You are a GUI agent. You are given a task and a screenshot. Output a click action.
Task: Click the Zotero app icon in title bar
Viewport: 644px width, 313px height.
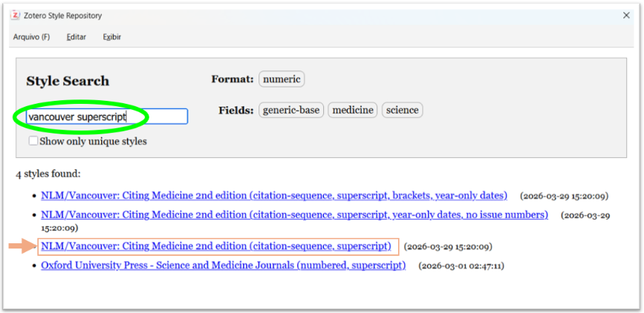[x=16, y=16]
